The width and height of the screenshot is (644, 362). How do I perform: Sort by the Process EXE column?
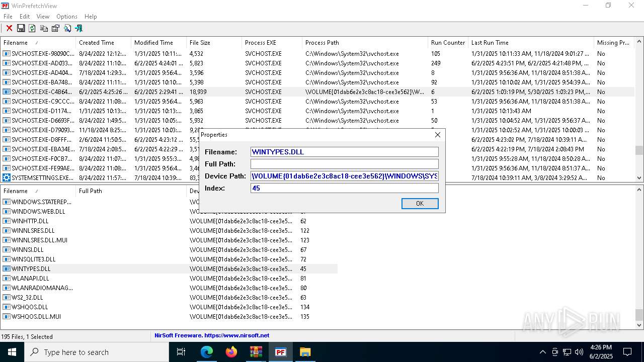coord(272,43)
